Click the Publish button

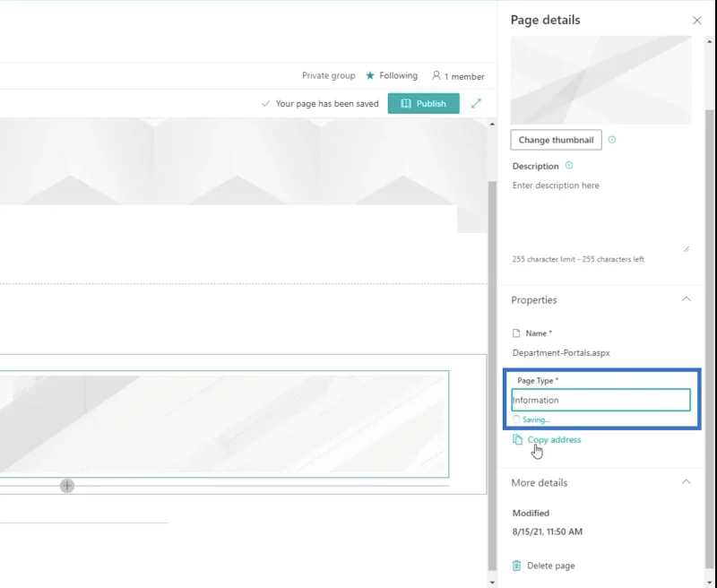coord(423,103)
